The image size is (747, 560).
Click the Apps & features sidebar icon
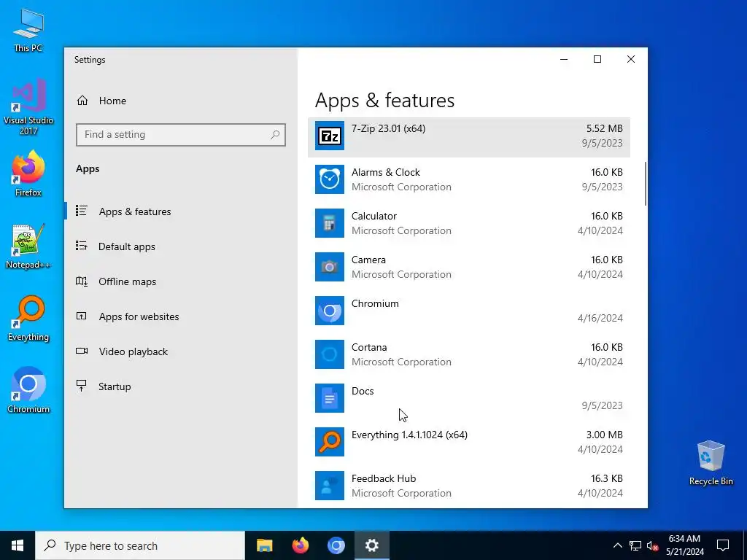coord(82,211)
